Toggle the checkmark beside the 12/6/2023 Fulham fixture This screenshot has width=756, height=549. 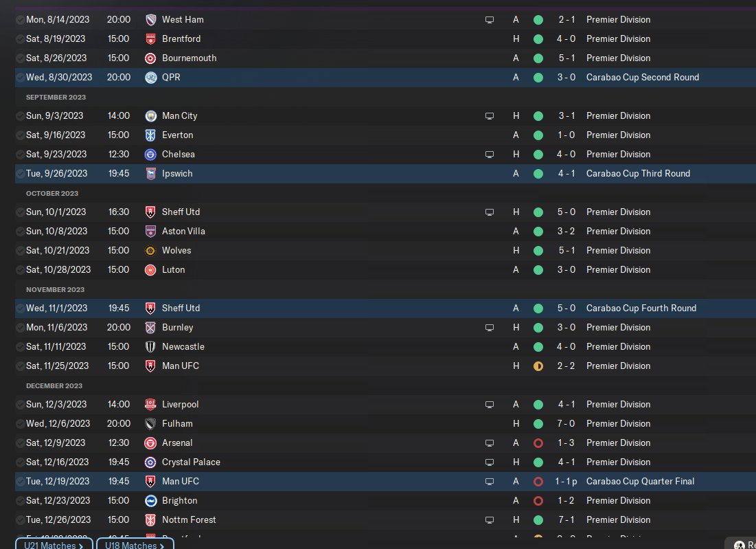pyautogui.click(x=20, y=424)
